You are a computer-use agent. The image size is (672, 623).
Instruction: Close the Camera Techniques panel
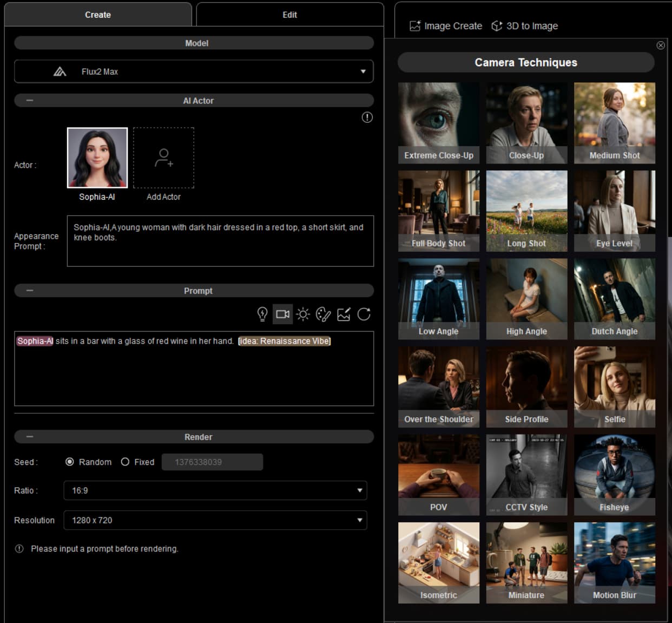[661, 45]
